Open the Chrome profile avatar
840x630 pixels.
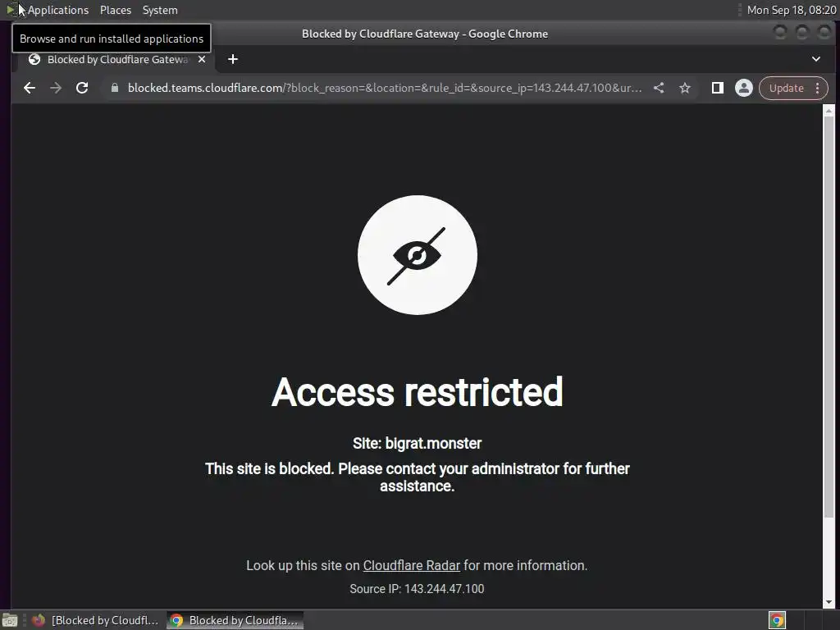pos(743,88)
